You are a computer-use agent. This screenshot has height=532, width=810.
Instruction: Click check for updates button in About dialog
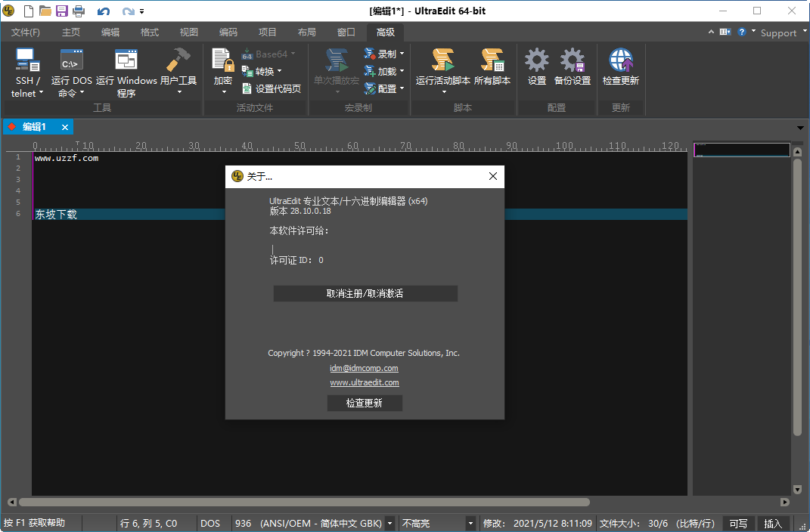(365, 403)
